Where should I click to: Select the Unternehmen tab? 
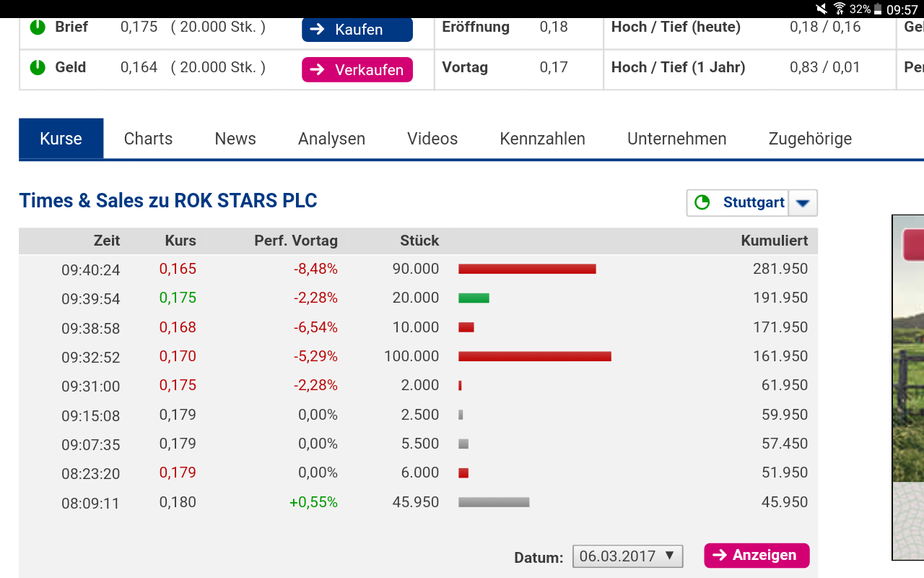point(676,138)
